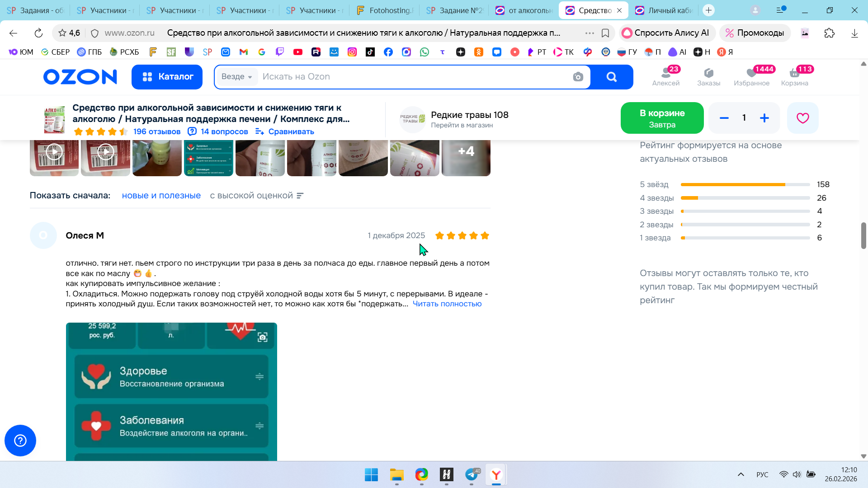Filter reviews by 5 звёзд rating bar
Viewport: 868px width, 488px height.
745,184
